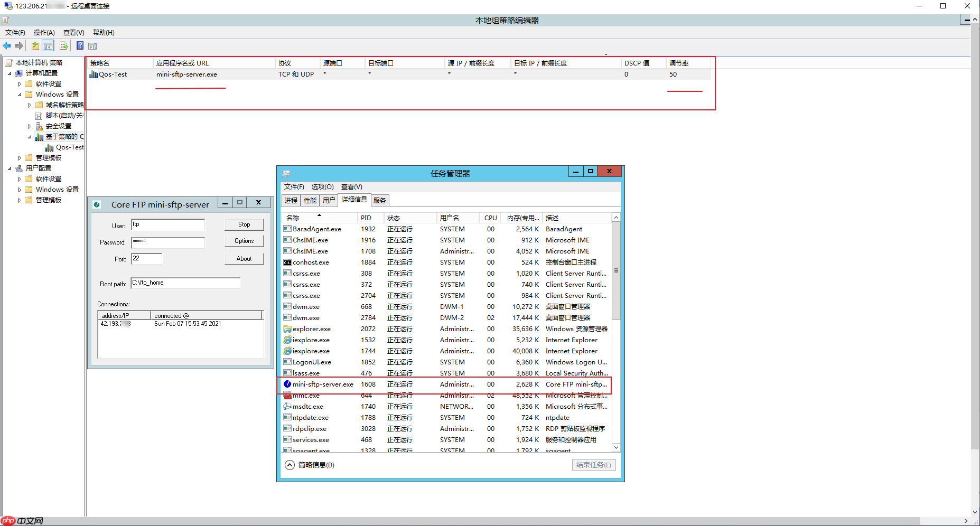
Task: Open the About dialog in Core FTP
Action: 244,258
